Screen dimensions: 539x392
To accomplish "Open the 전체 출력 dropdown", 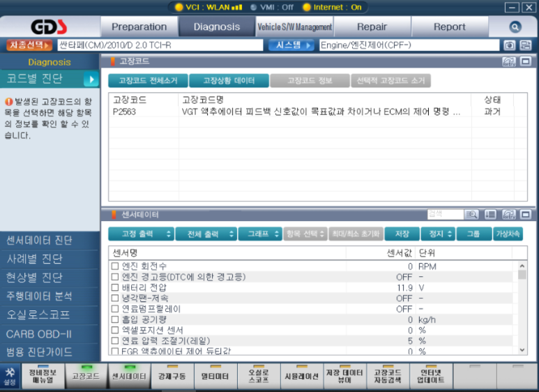I will coord(206,234).
